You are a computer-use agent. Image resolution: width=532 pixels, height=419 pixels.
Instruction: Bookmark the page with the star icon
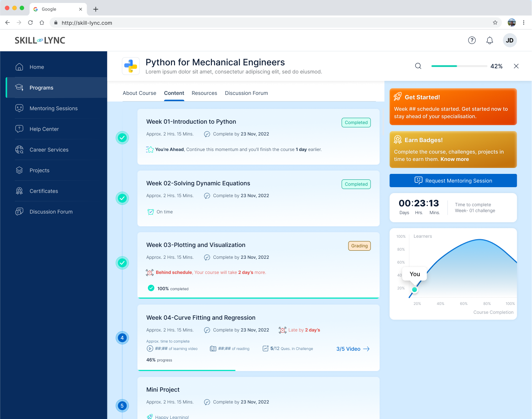click(495, 23)
